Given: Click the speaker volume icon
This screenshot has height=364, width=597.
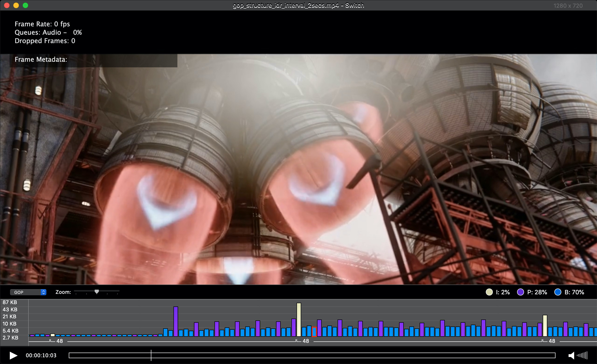Looking at the screenshot, I should (x=571, y=356).
